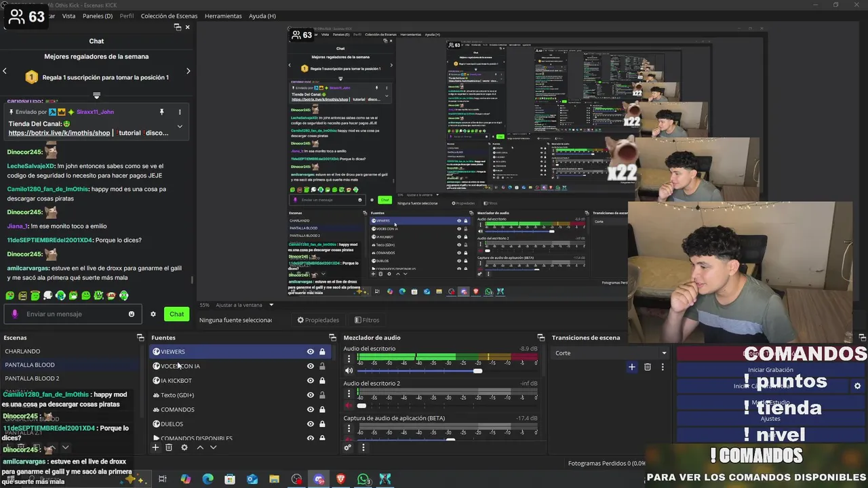Undock the Fuentes panel with its float icon
The image size is (868, 488).
(332, 338)
